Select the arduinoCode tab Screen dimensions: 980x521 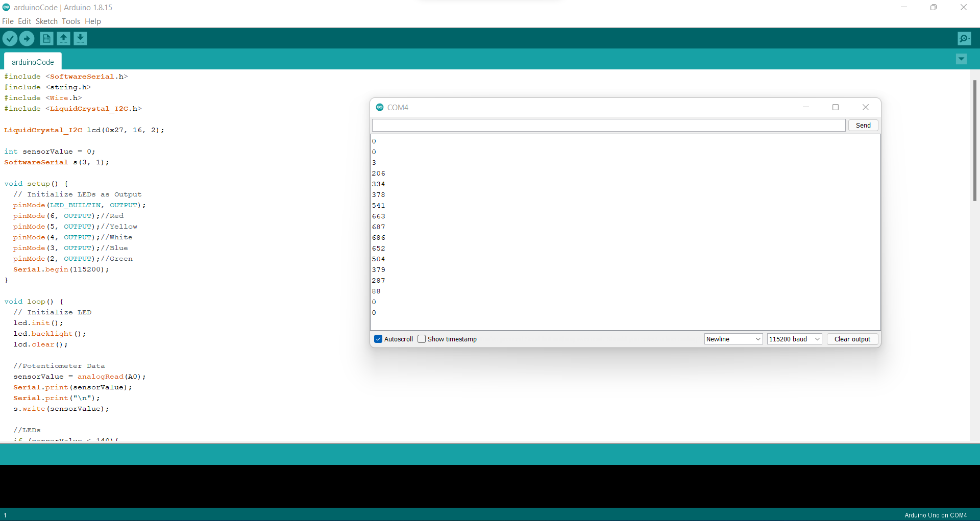point(33,62)
